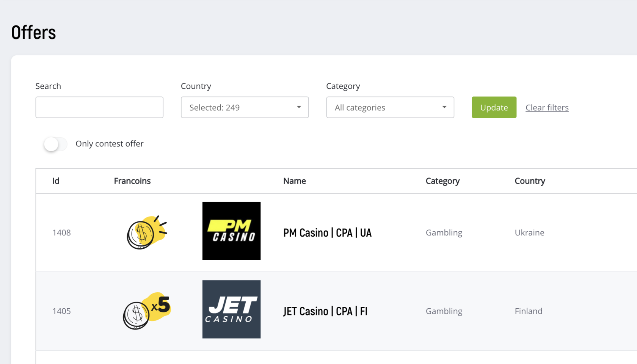Click the Francoins coin icon for offer 1408

(147, 232)
